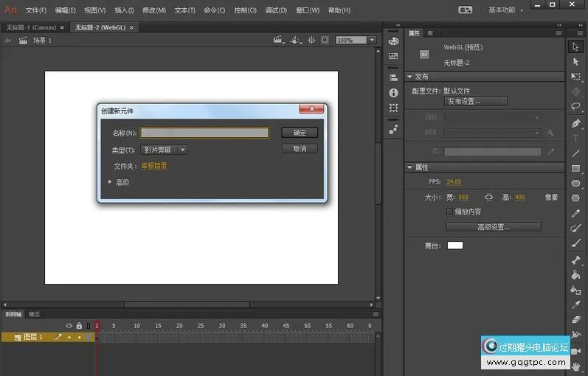The width and height of the screenshot is (588, 376).
Task: Select the Pen tool in toolbar
Action: point(576,122)
